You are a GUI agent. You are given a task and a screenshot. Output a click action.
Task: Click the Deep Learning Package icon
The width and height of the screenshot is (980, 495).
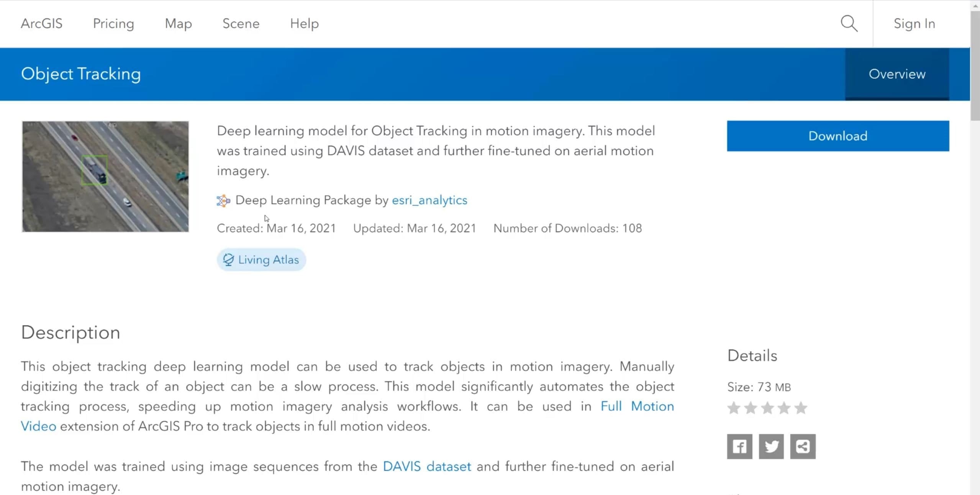(223, 200)
